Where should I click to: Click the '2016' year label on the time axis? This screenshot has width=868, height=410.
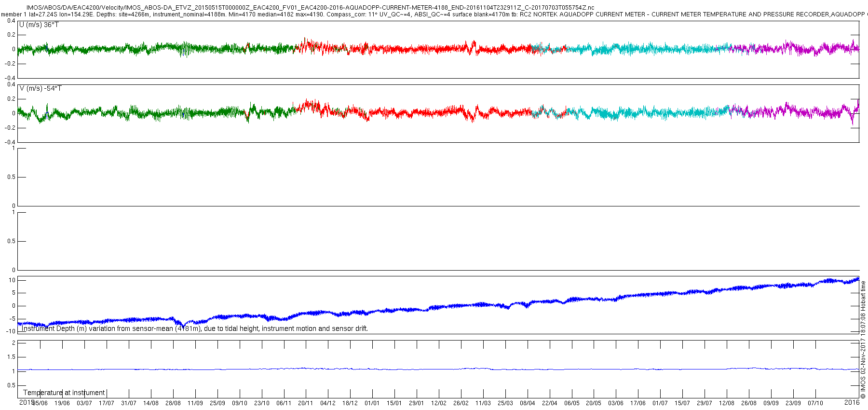point(852,402)
